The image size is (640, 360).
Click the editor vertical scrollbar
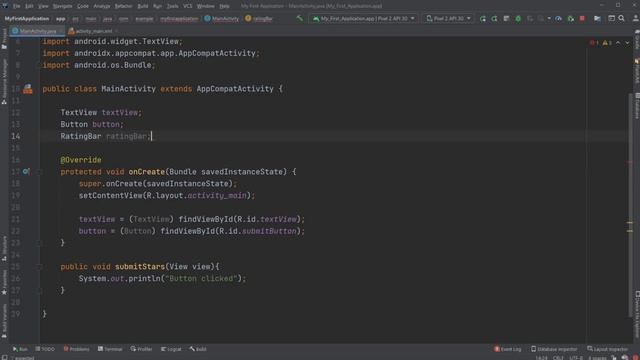(630, 204)
